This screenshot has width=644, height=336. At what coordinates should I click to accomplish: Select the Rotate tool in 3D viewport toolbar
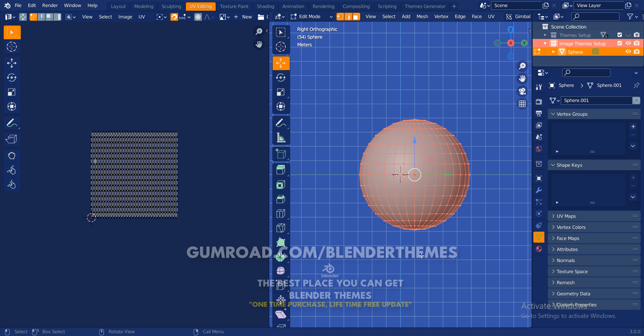[281, 78]
